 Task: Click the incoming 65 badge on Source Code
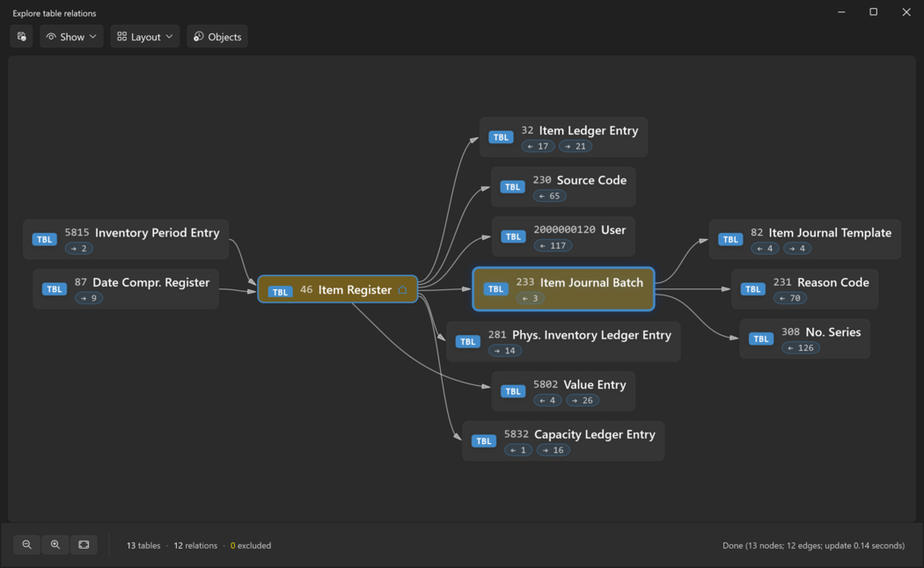click(x=550, y=196)
